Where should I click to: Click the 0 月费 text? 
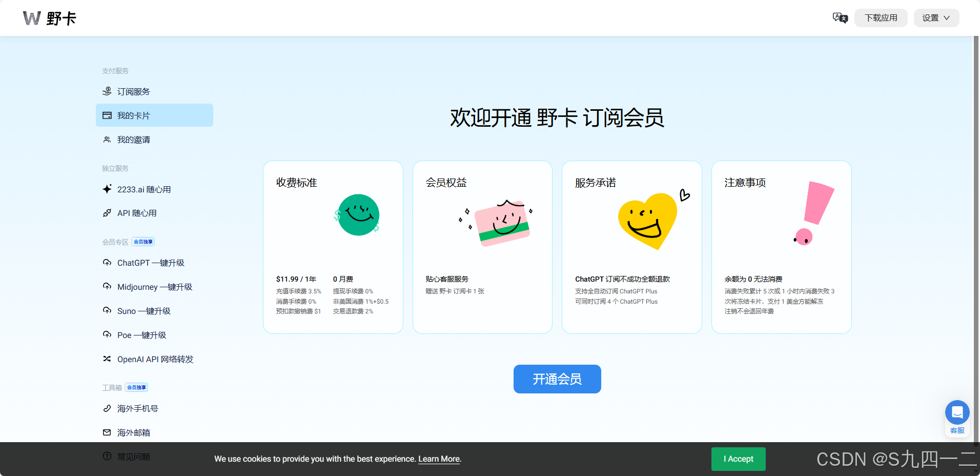pyautogui.click(x=343, y=279)
